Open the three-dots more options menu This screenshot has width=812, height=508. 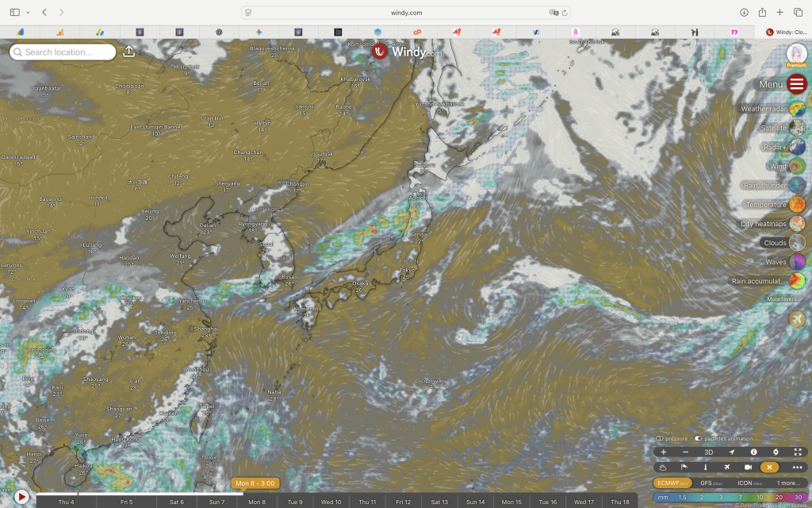coord(798,468)
